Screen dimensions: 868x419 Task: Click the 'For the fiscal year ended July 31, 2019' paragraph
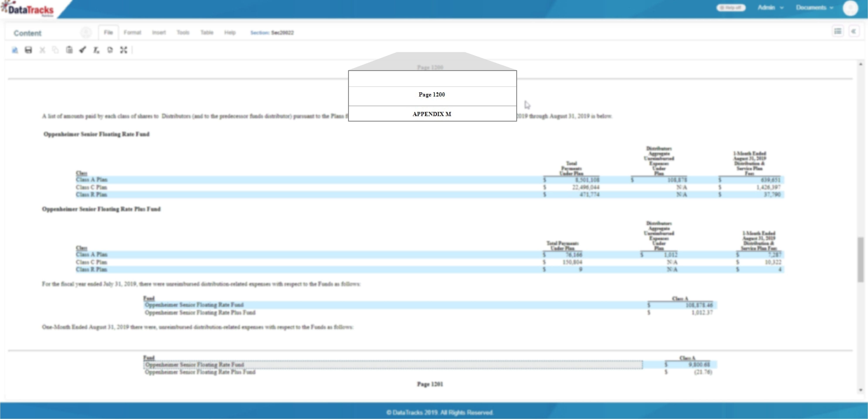(201, 284)
